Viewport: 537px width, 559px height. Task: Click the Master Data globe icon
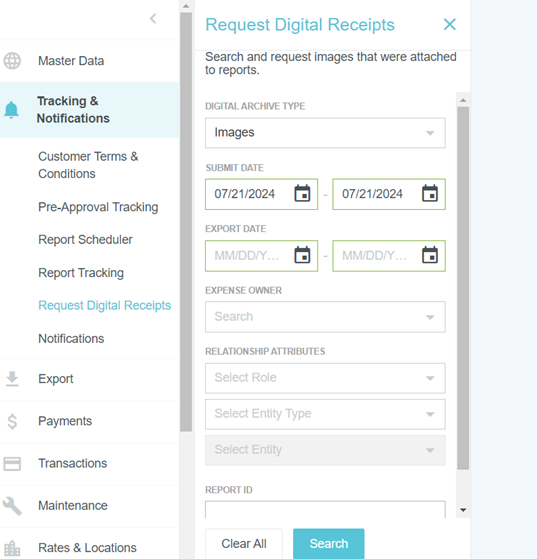tap(12, 61)
